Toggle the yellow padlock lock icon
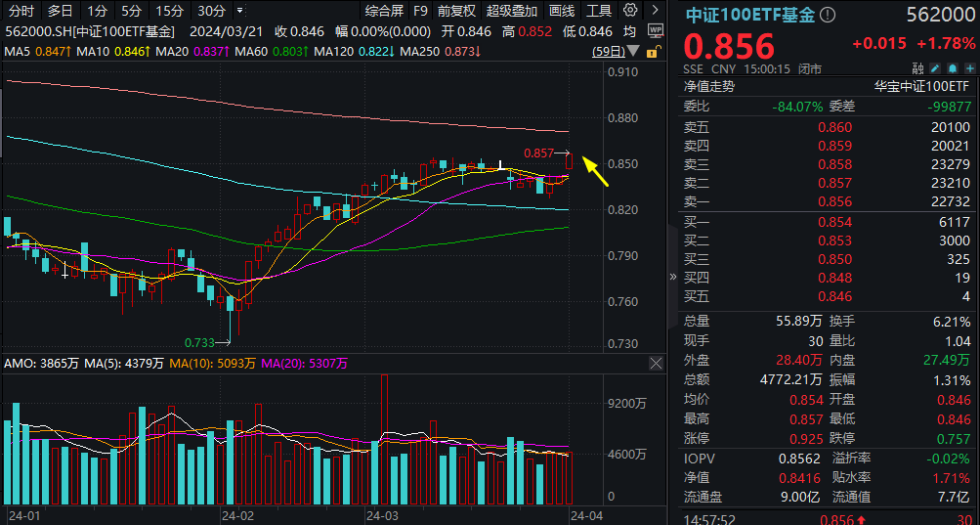The width and height of the screenshot is (980, 525). point(653,52)
